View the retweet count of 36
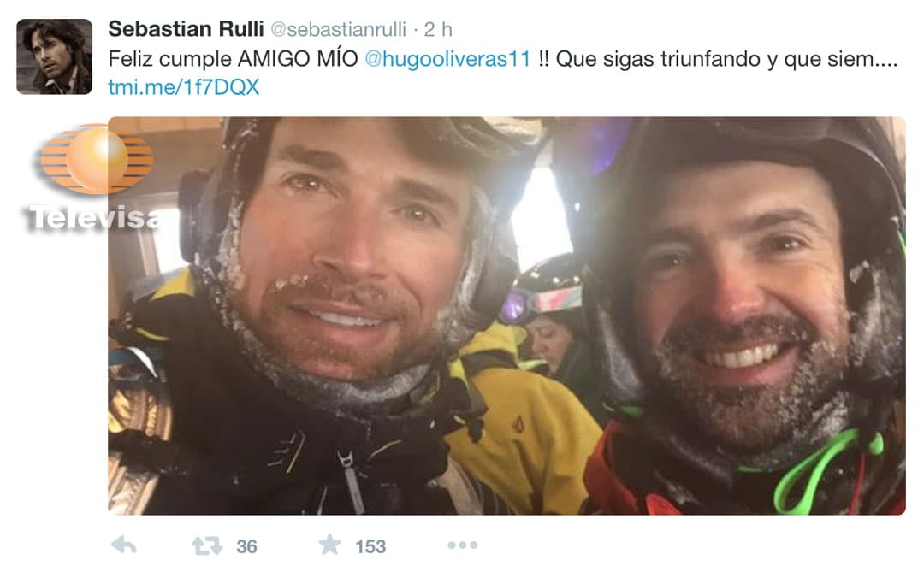Image resolution: width=924 pixels, height=572 pixels. click(x=246, y=546)
